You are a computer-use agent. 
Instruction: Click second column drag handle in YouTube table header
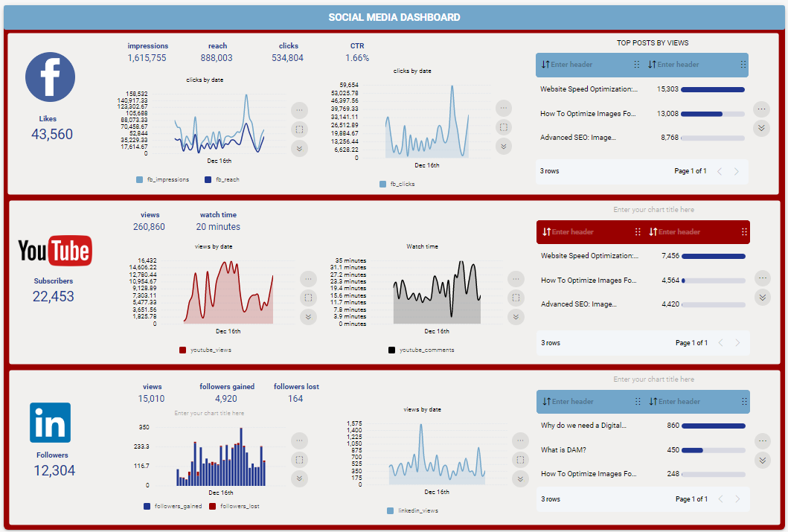744,231
